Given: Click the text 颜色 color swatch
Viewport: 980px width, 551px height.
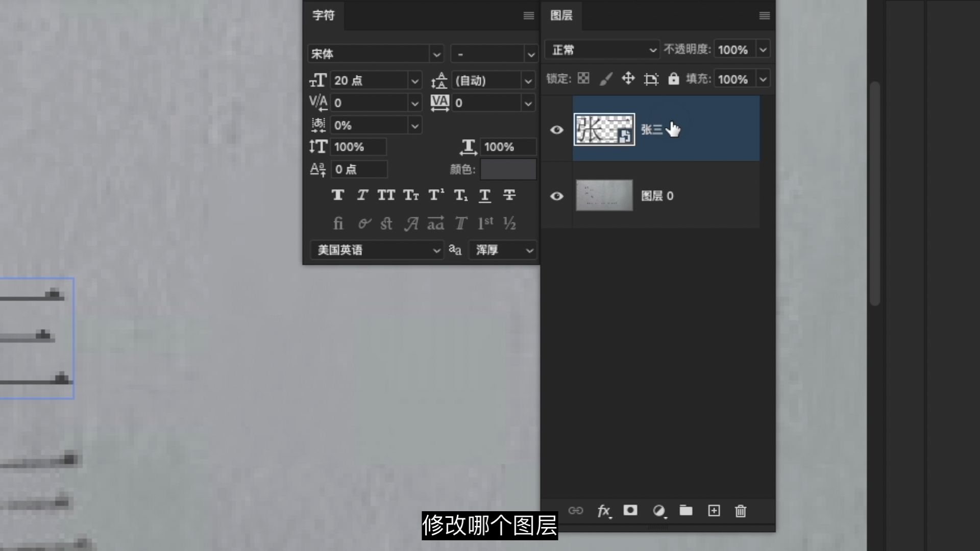Looking at the screenshot, I should point(508,169).
